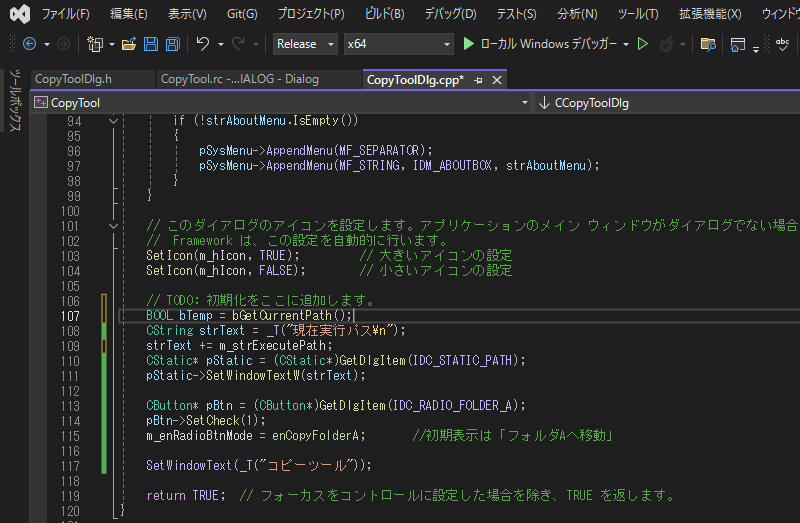
Task: Click the Save All icon
Action: click(172, 44)
